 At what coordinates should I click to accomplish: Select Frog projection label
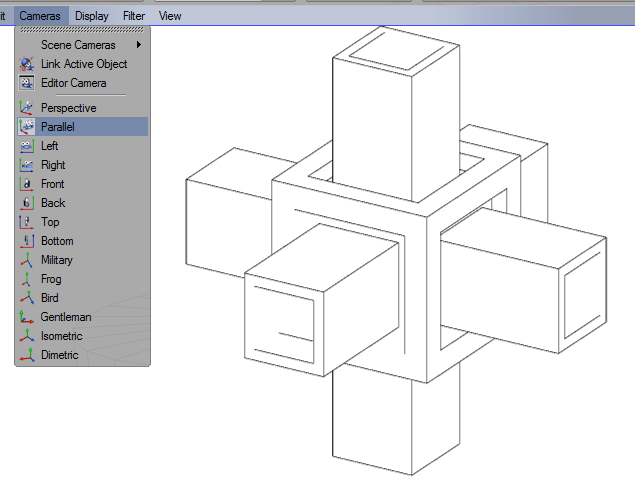point(51,279)
